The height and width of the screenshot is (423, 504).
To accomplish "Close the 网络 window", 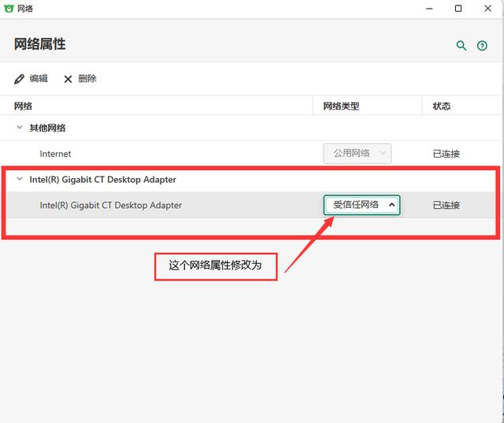I will [x=487, y=9].
